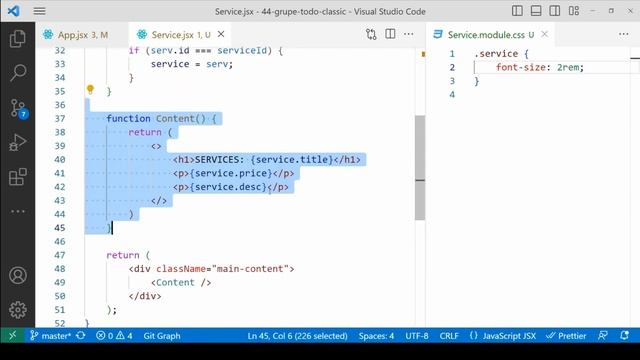
Task: Open Source Control view with 7 changes
Action: (x=18, y=108)
